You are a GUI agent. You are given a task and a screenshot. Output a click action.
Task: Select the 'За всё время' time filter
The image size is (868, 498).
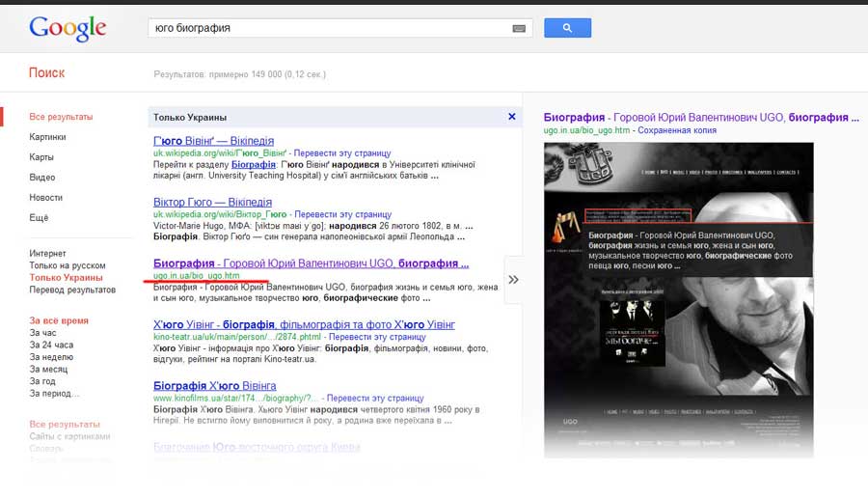pyautogui.click(x=59, y=320)
